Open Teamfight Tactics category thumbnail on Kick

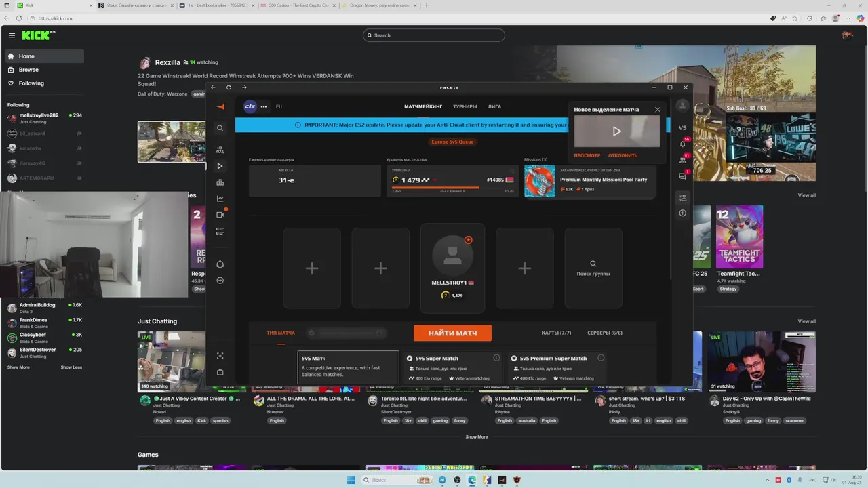pos(739,237)
